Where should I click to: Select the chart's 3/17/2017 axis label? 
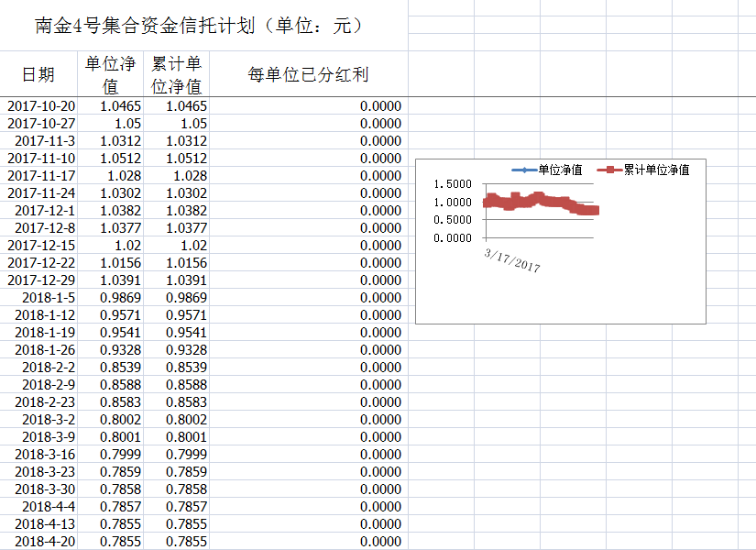(x=512, y=259)
